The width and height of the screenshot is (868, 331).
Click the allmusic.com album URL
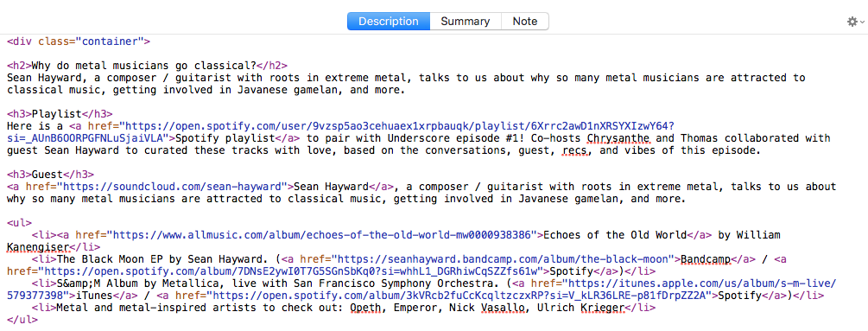322,235
